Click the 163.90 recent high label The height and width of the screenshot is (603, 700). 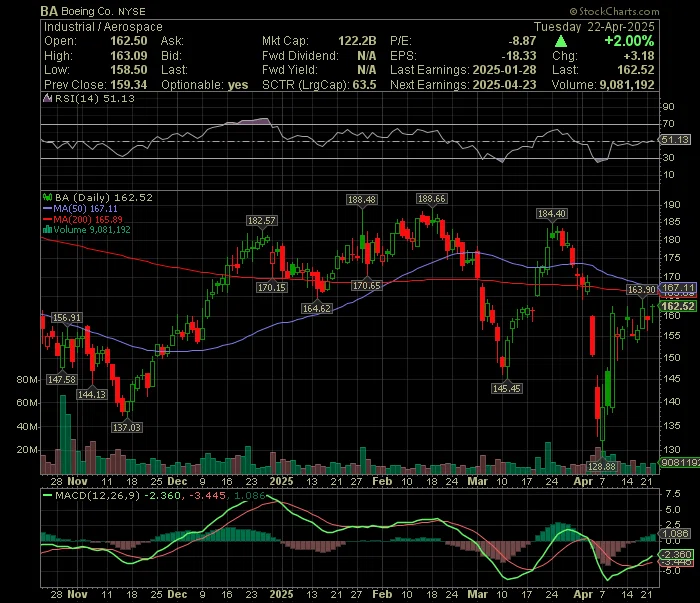642,290
